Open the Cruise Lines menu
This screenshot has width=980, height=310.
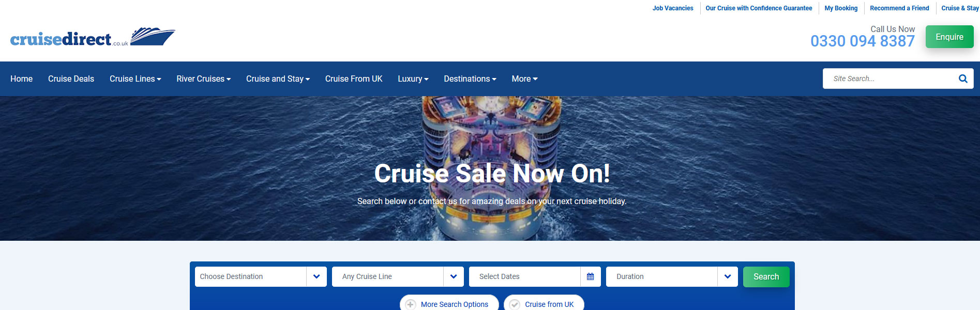135,79
